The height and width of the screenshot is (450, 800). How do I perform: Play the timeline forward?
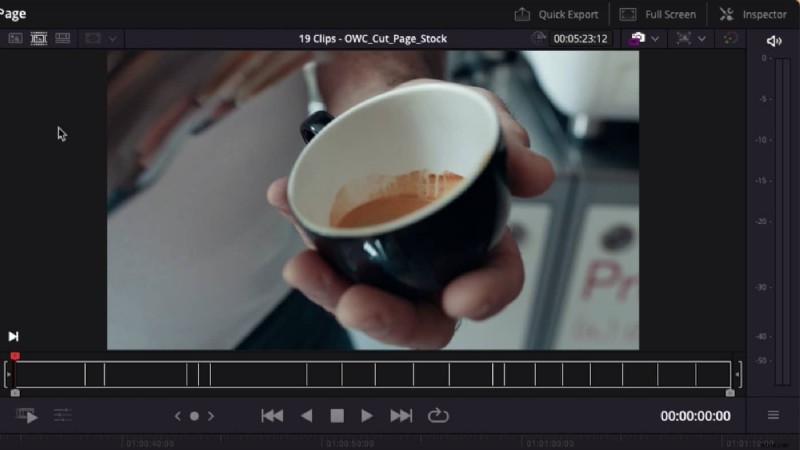pos(366,416)
